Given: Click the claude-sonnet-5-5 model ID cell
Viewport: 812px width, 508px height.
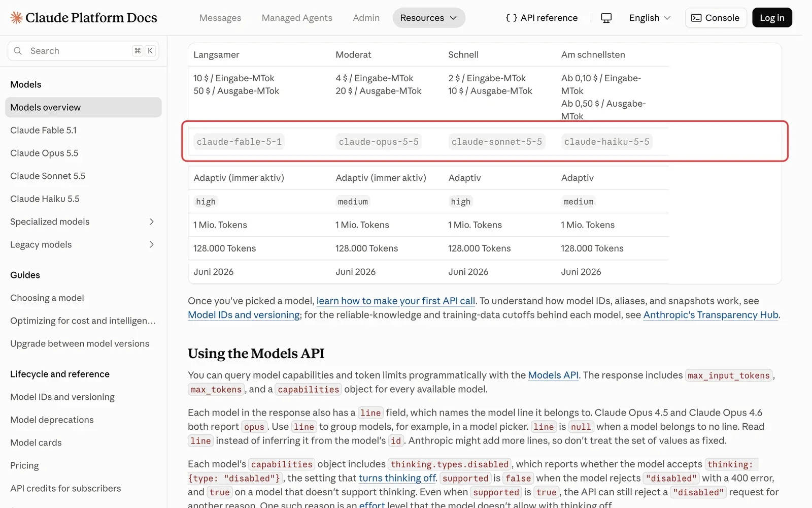Looking at the screenshot, I should (497, 142).
